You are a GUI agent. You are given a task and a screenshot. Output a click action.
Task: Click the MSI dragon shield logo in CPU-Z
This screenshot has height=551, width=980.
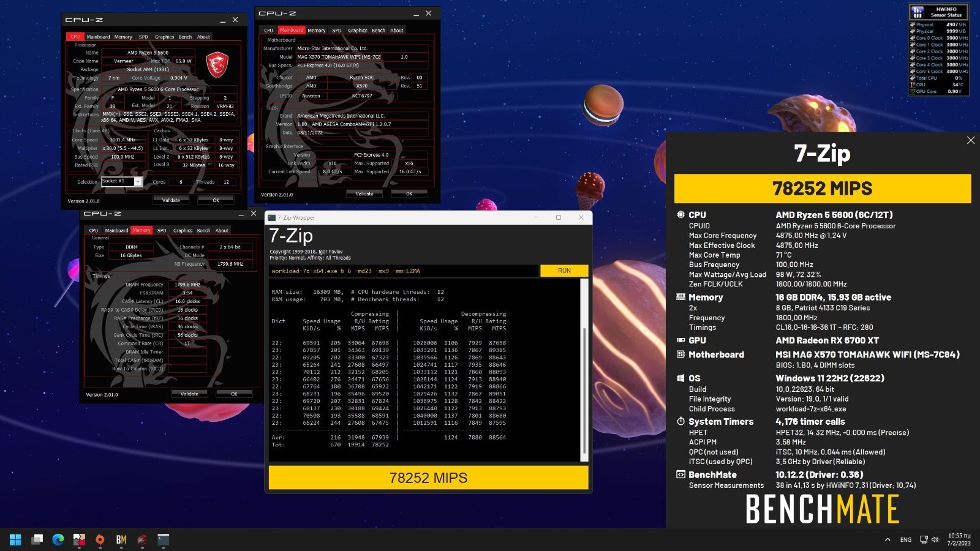(217, 64)
